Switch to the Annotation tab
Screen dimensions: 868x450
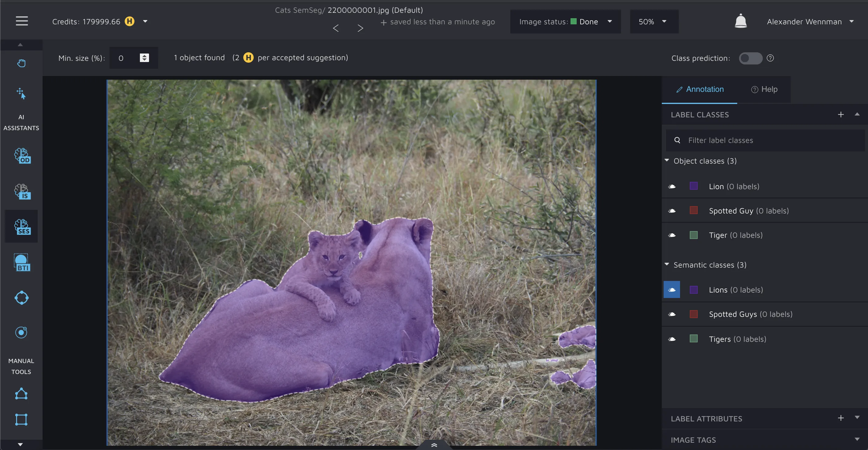[x=700, y=89]
